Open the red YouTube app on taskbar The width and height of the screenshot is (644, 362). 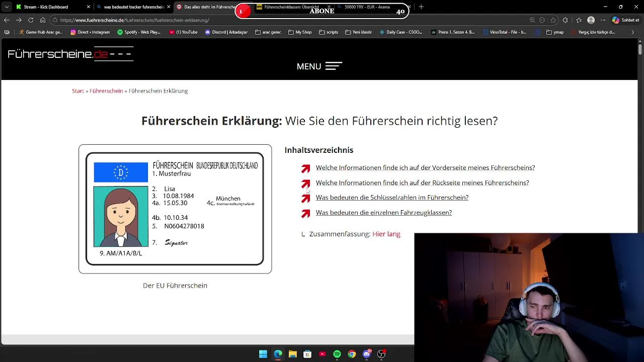323,354
